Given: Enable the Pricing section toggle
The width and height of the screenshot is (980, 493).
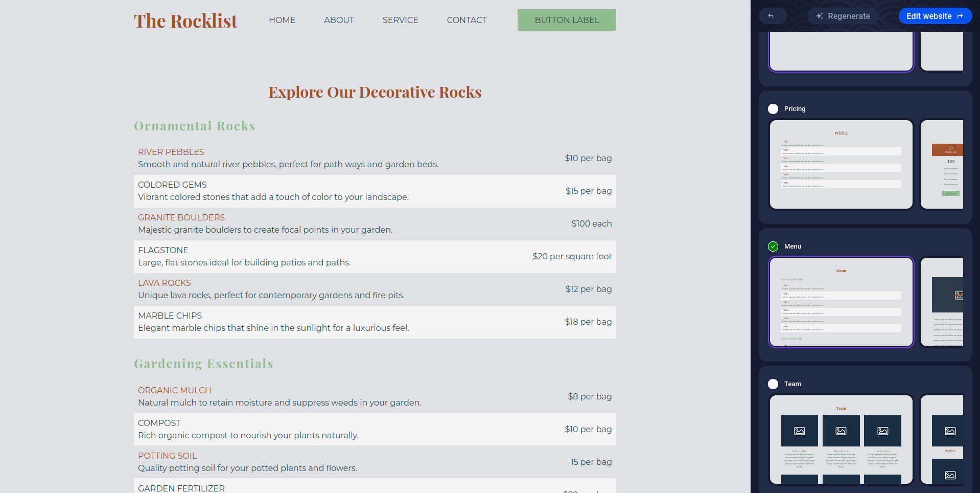Looking at the screenshot, I should pyautogui.click(x=773, y=108).
